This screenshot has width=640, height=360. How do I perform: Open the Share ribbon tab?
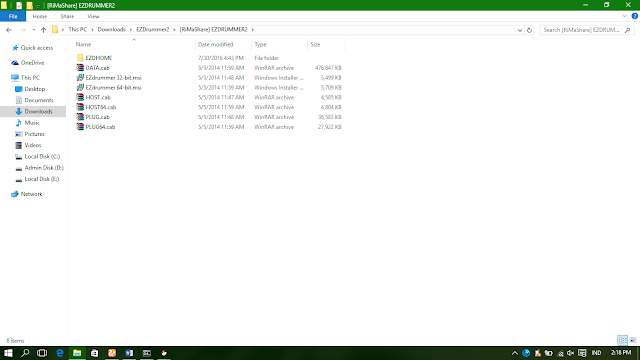(67, 16)
